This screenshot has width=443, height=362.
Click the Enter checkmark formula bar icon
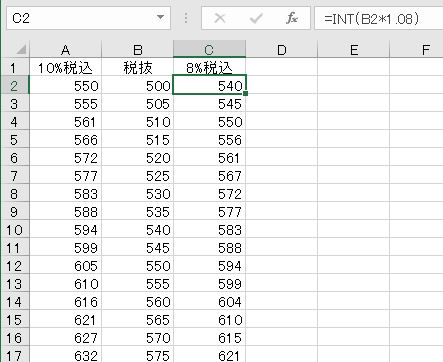click(x=256, y=18)
